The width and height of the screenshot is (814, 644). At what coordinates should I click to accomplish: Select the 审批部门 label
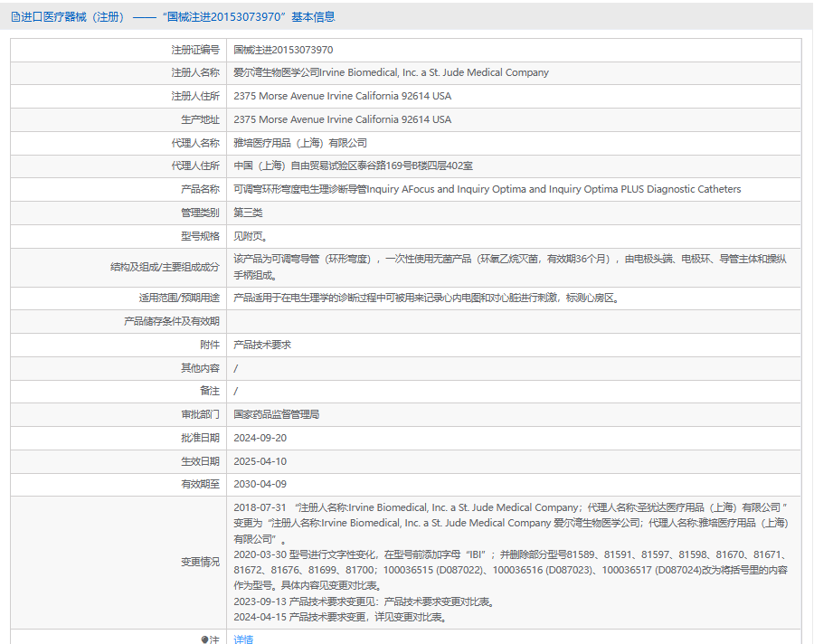pos(200,414)
